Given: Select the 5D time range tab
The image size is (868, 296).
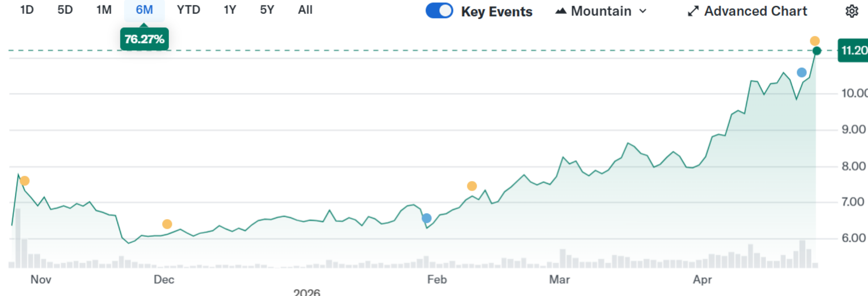Looking at the screenshot, I should (x=65, y=10).
